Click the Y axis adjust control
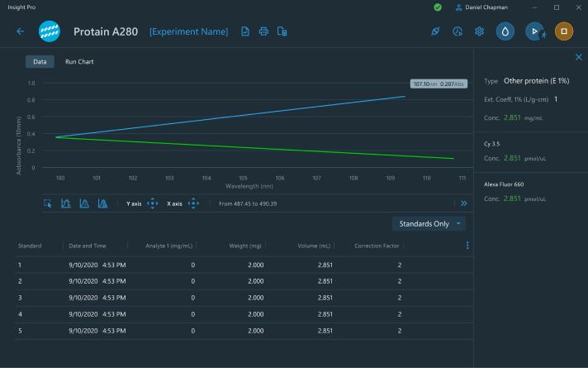This screenshot has width=588, height=368. (x=152, y=203)
